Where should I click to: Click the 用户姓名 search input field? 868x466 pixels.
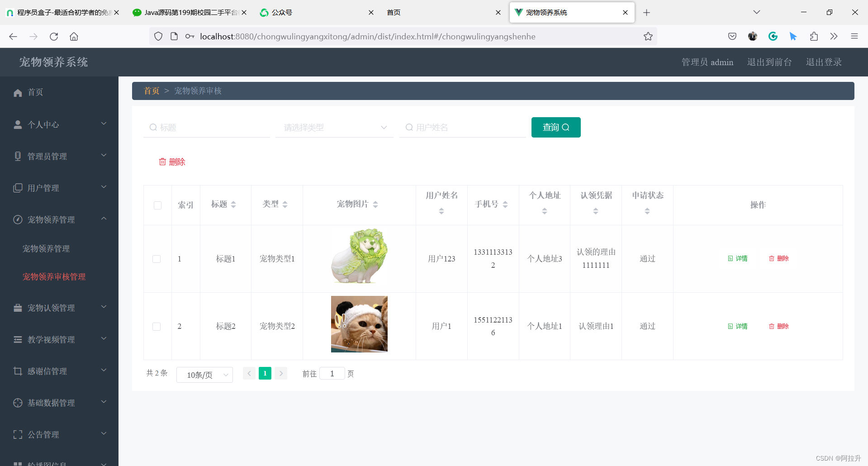click(462, 128)
